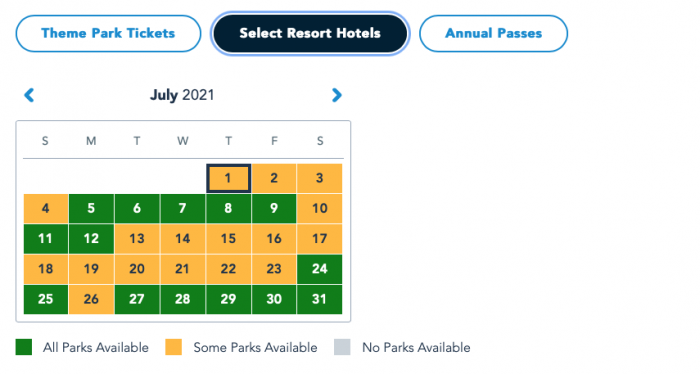Click the gray No Parks Available swatch

pyautogui.click(x=342, y=347)
